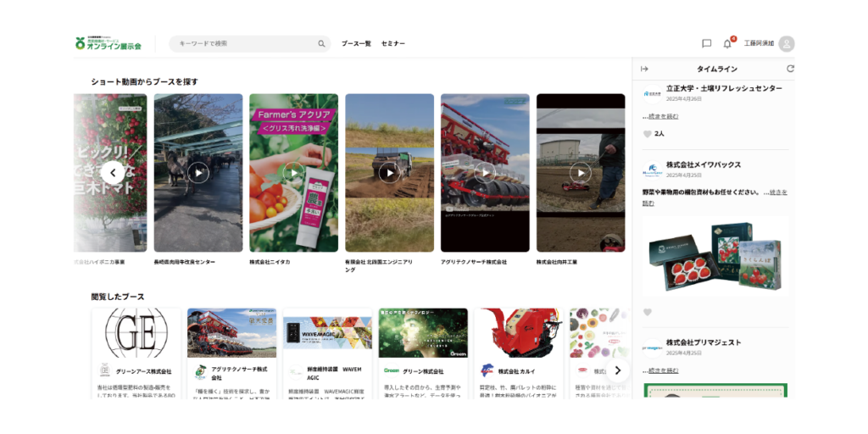Collapse the timeline side panel
868x434 pixels.
644,69
